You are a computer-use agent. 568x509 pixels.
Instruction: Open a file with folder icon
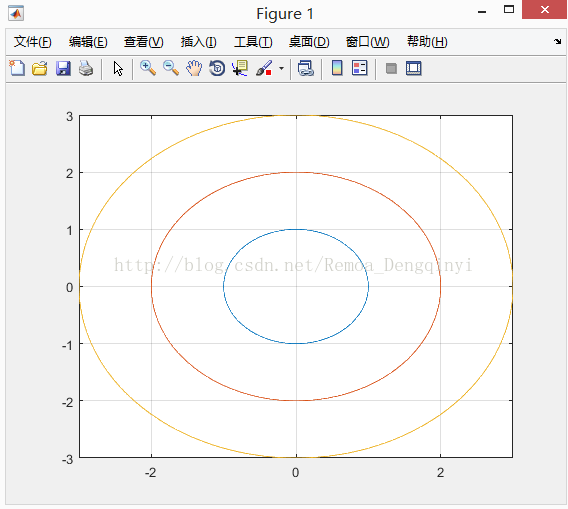40,68
